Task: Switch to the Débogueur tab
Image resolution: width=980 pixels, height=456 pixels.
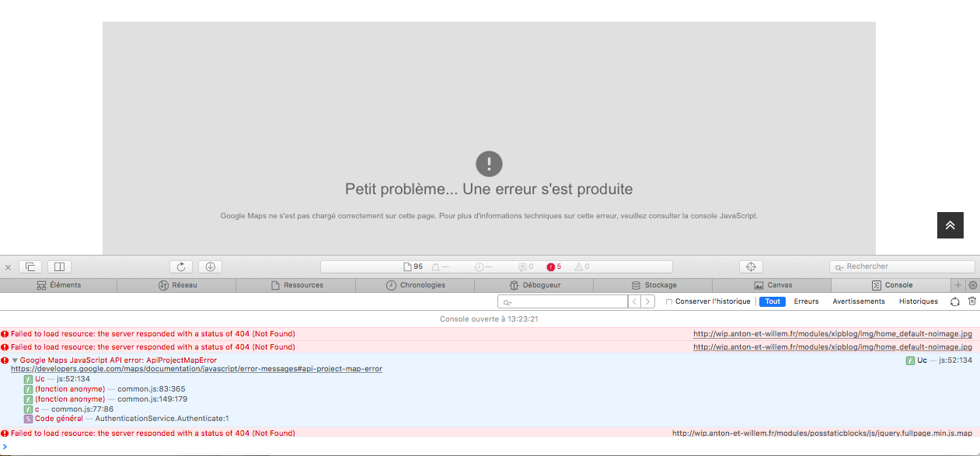Action: click(x=534, y=285)
